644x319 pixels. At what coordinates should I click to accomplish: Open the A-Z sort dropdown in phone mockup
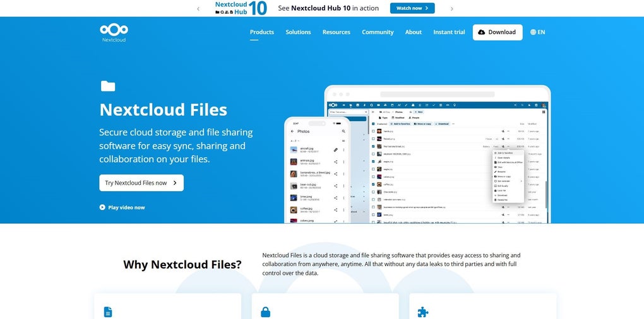coord(295,141)
